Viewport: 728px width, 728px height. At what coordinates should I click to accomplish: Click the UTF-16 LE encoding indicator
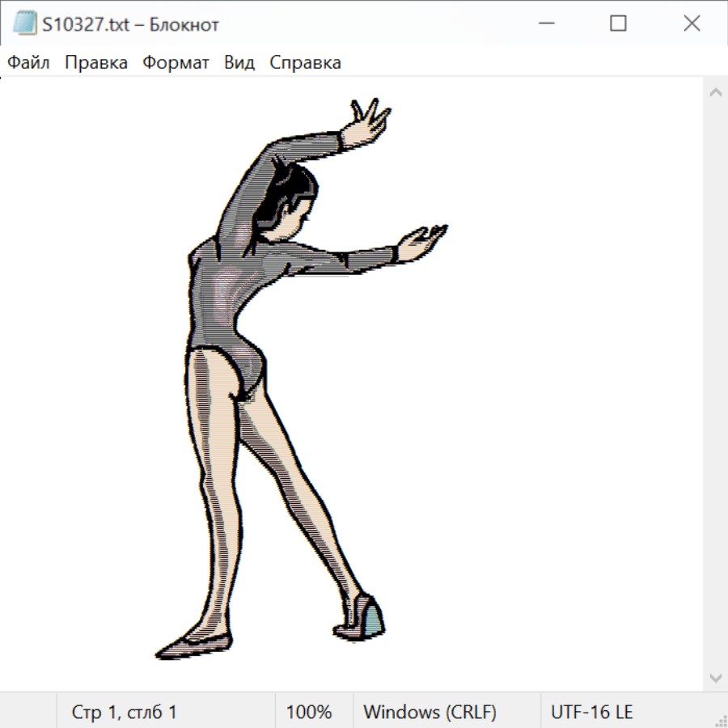pos(592,712)
